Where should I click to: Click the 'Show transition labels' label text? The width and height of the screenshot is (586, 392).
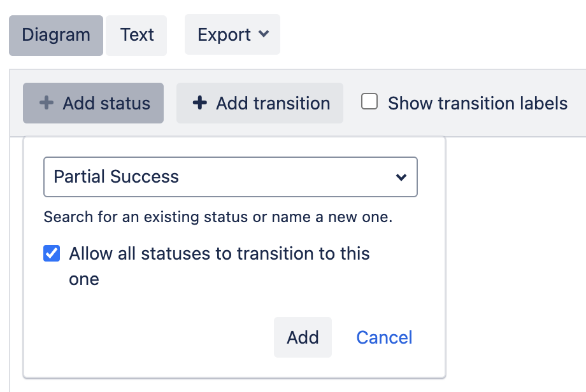pos(478,103)
